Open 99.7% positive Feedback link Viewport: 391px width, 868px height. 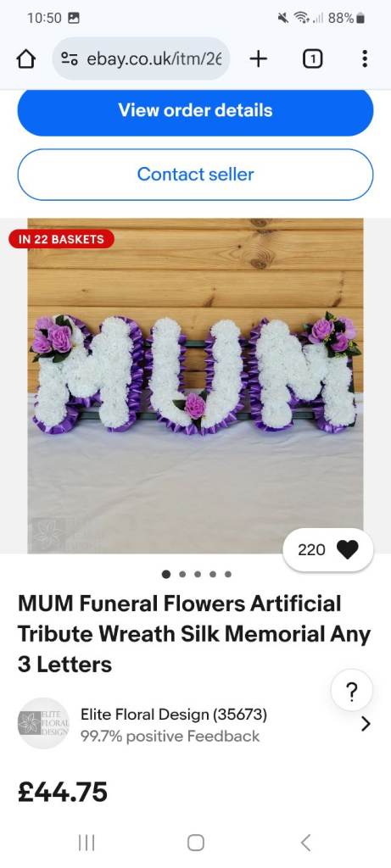170,737
